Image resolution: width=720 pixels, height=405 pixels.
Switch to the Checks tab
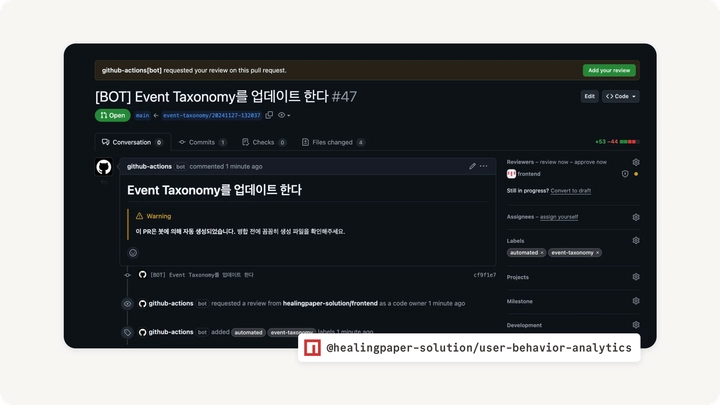click(264, 142)
